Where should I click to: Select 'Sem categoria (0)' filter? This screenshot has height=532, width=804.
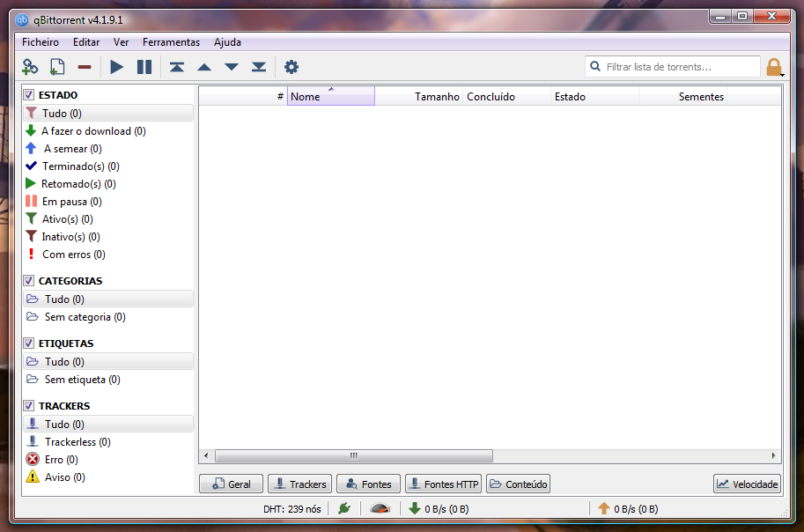pos(108,317)
